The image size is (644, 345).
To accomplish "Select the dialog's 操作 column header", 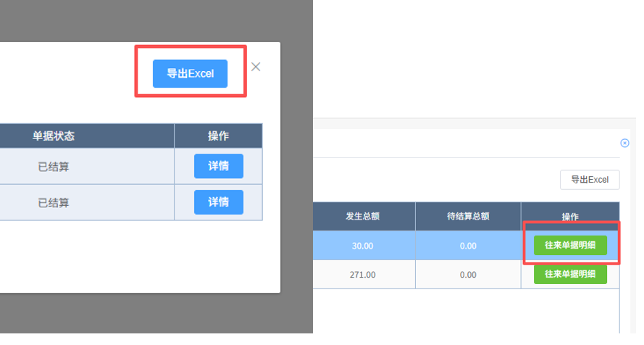I will tap(219, 136).
